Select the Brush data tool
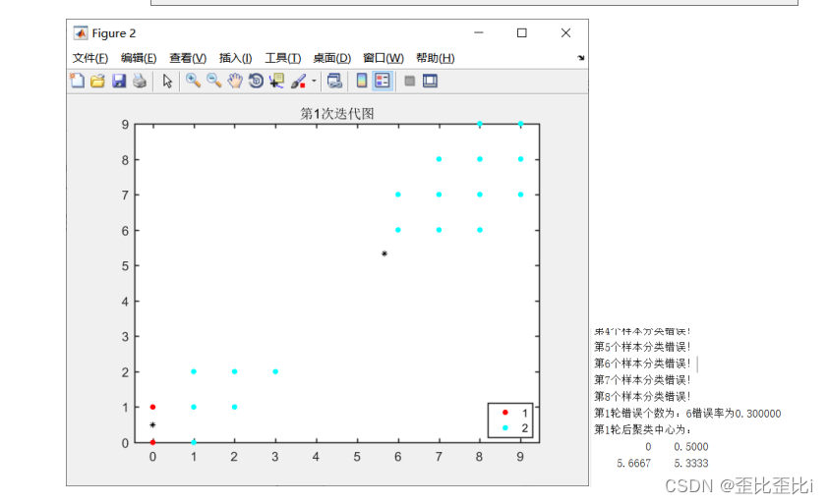Screen dimensions: 828x504 pyautogui.click(x=298, y=81)
